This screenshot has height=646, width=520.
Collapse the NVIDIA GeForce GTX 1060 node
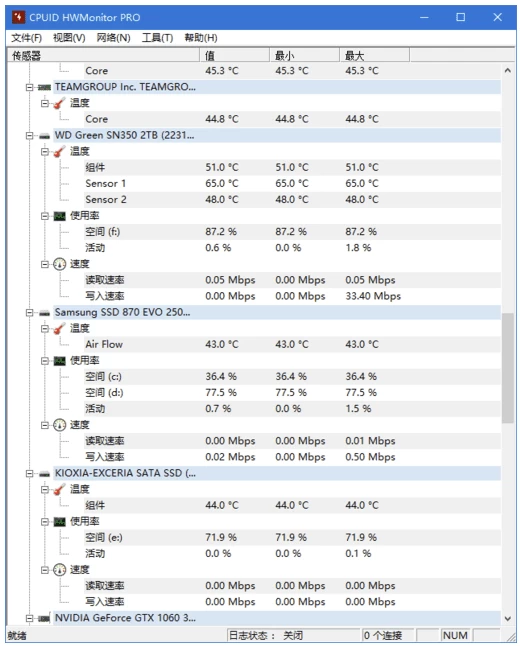point(29,618)
